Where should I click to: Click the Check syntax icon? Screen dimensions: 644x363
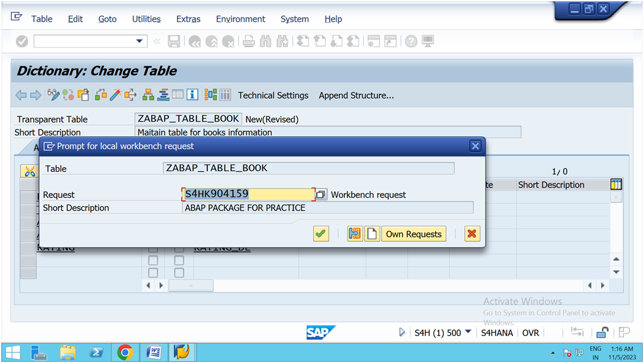tap(101, 95)
